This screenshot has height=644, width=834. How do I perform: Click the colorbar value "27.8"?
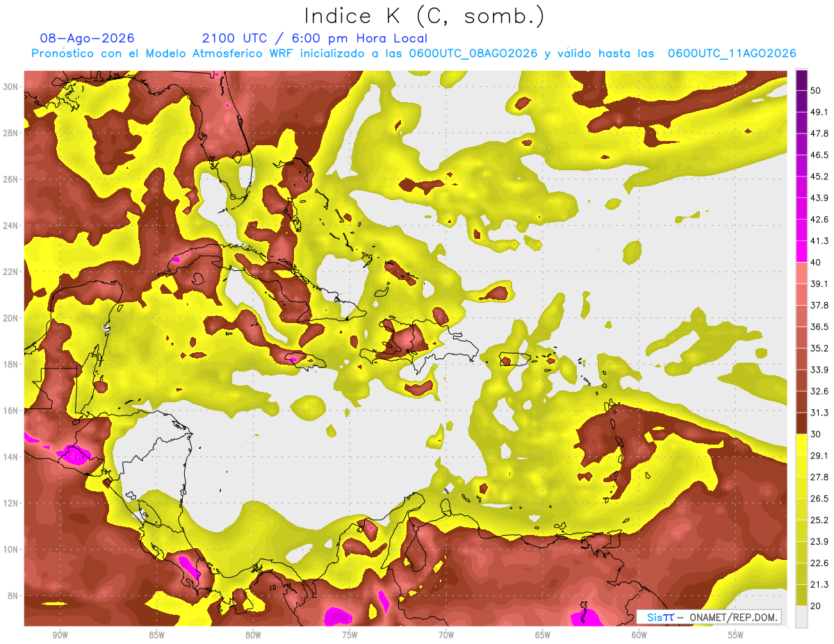coord(820,477)
